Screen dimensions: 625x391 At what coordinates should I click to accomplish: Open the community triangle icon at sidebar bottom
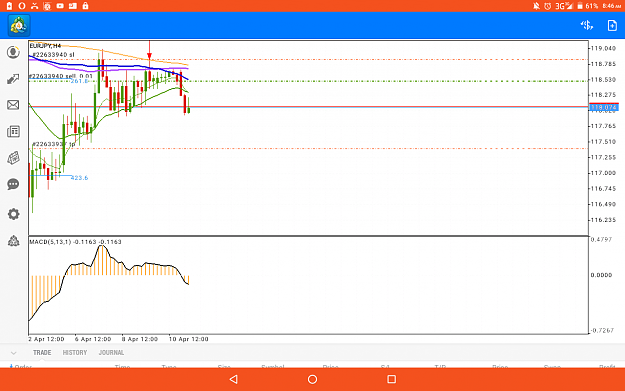(13, 241)
